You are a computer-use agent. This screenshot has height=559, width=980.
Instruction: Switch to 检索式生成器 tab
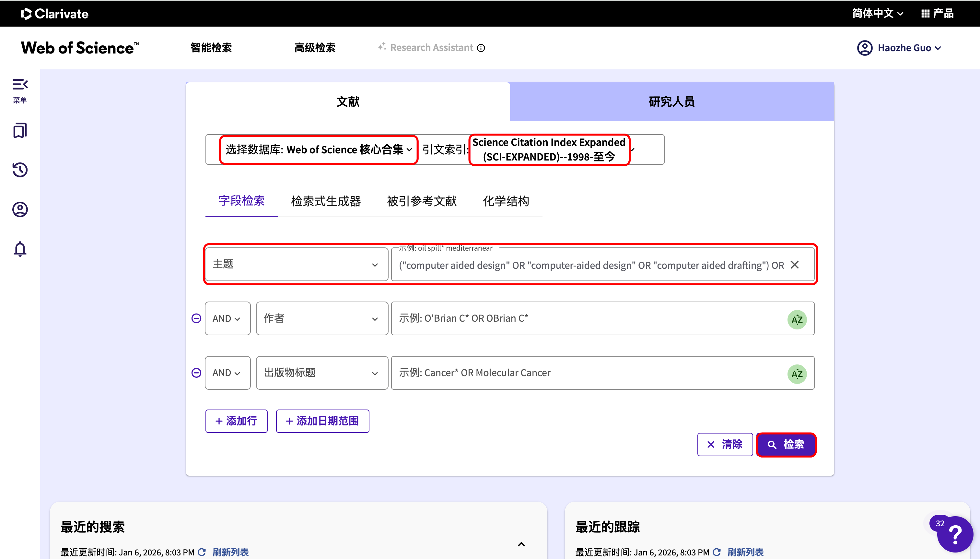(x=326, y=201)
